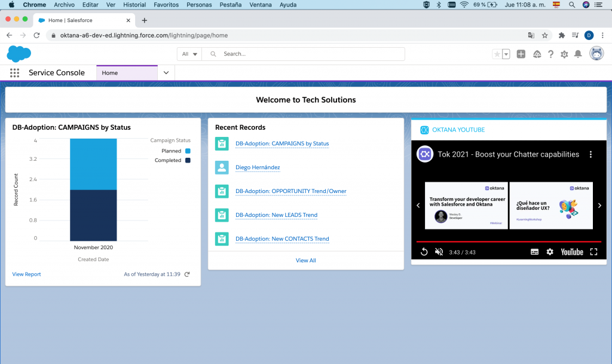Open the YouTube video more options menu
The image size is (612, 364).
590,154
